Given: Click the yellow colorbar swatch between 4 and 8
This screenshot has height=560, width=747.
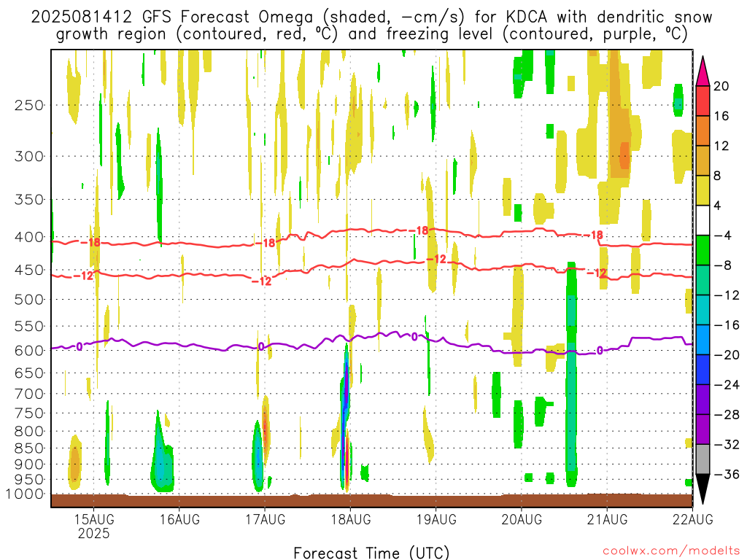Looking at the screenshot, I should [703, 190].
